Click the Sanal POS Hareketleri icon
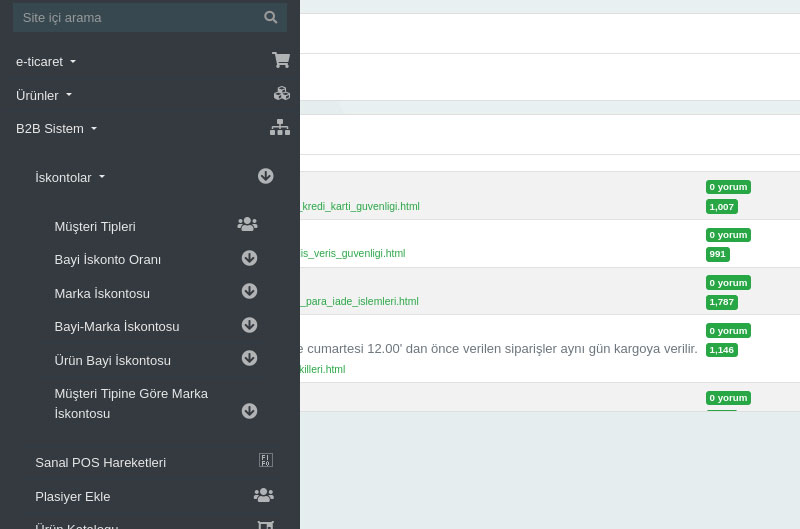800x529 pixels. 265,461
